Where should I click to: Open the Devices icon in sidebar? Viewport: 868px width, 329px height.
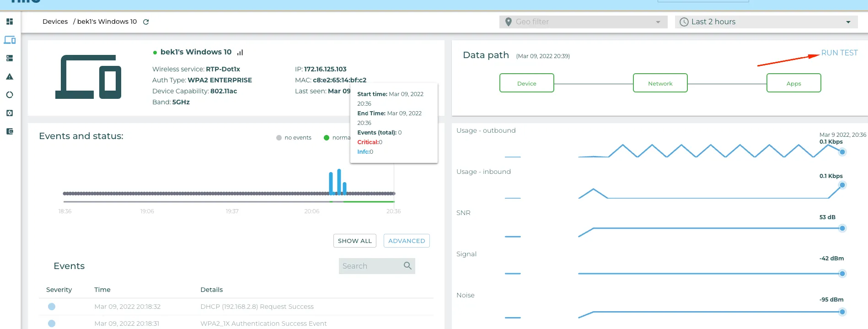tap(10, 40)
